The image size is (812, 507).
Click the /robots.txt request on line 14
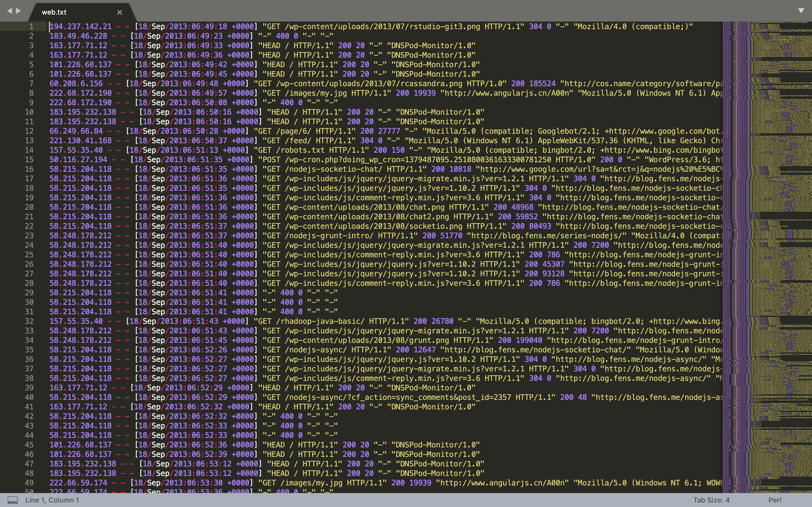300,150
